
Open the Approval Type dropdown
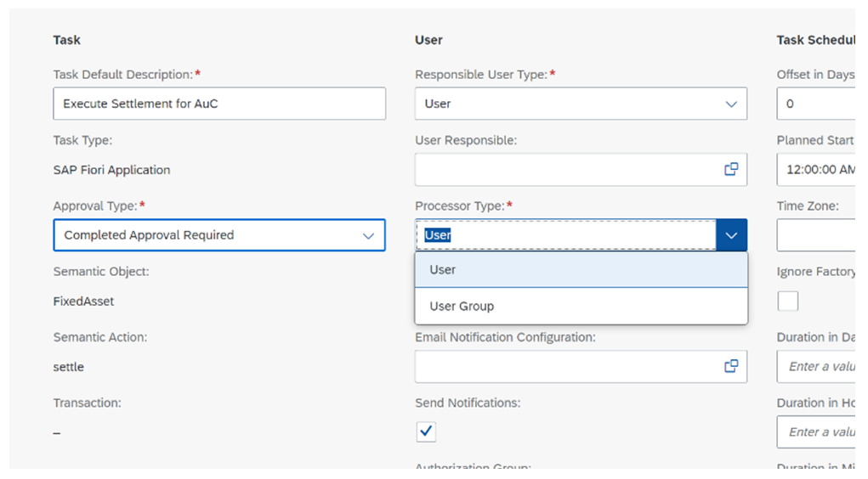[x=368, y=235]
